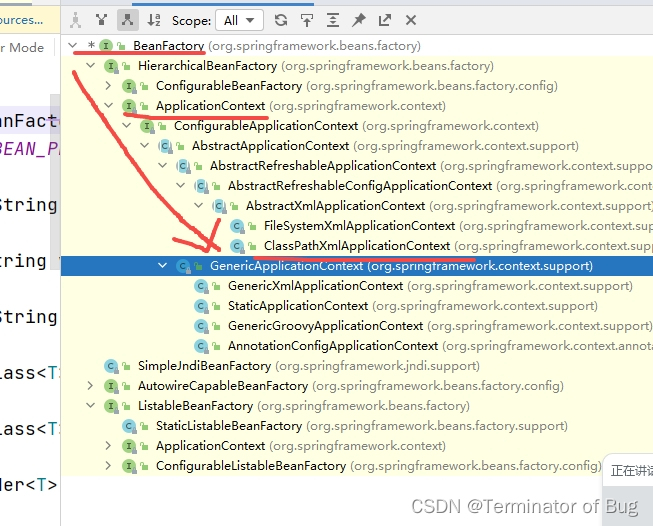Image resolution: width=653 pixels, height=526 pixels.
Task: Click the Scope label
Action: click(192, 20)
